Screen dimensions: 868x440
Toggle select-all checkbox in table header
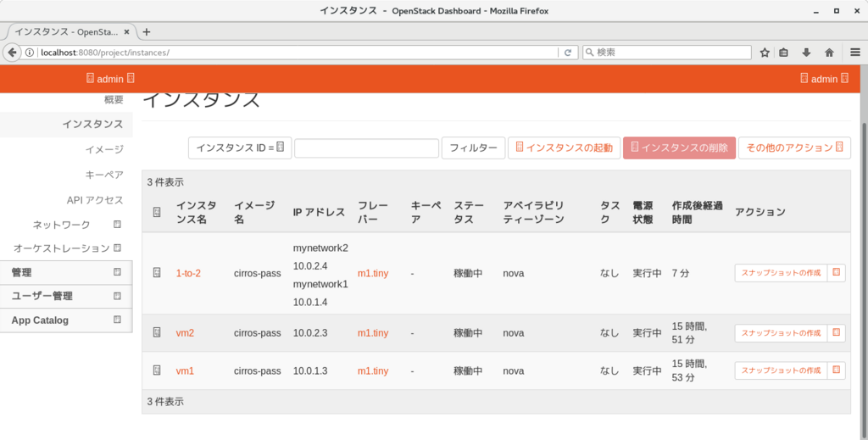click(x=157, y=213)
